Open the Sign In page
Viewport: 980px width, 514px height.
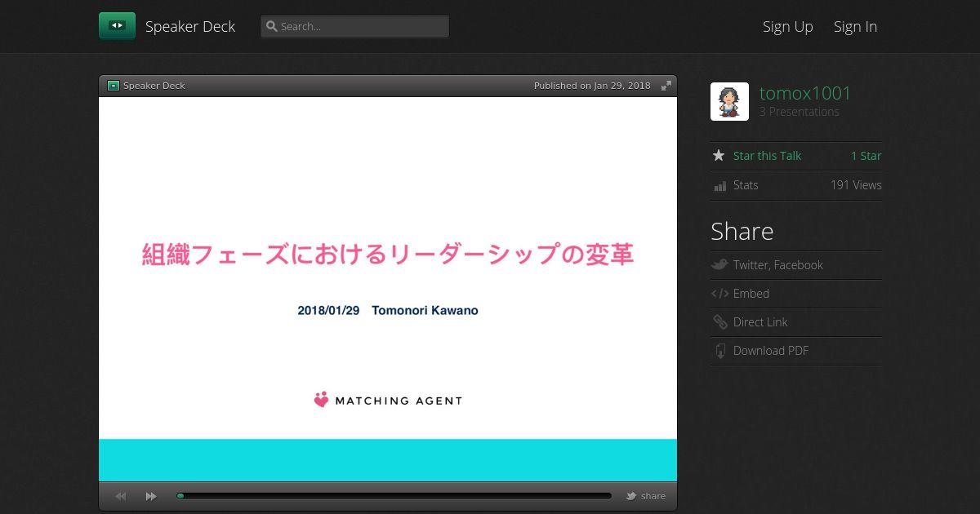855,26
